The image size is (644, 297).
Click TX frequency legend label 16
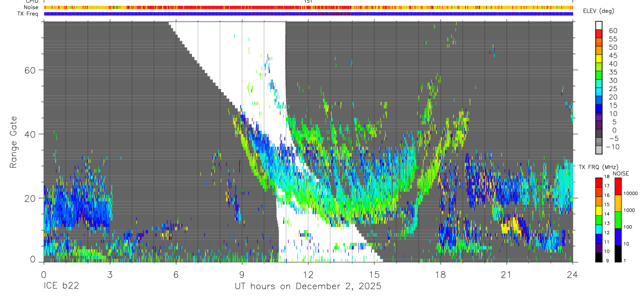coord(606,195)
